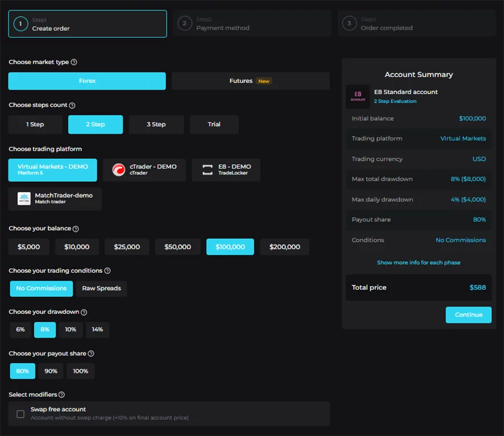
Task: Select E8 - DEMO TradeLocker platform
Action: tap(226, 170)
